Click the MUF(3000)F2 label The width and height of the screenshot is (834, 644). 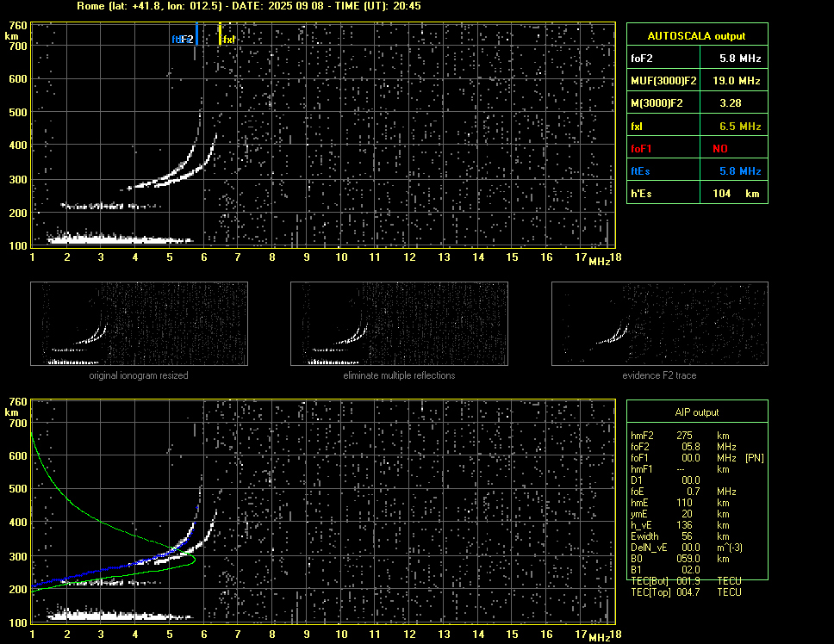click(x=663, y=81)
